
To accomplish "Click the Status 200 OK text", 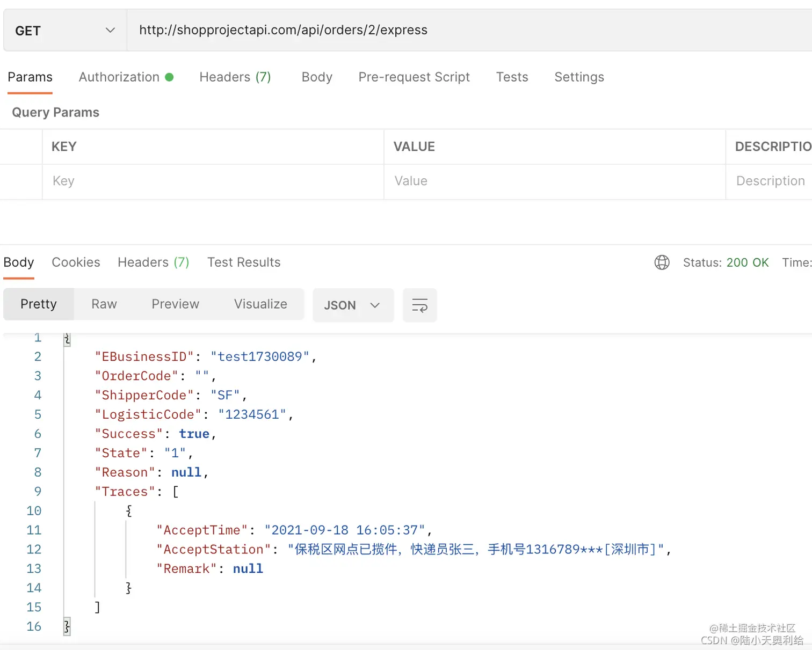I will pyautogui.click(x=726, y=262).
